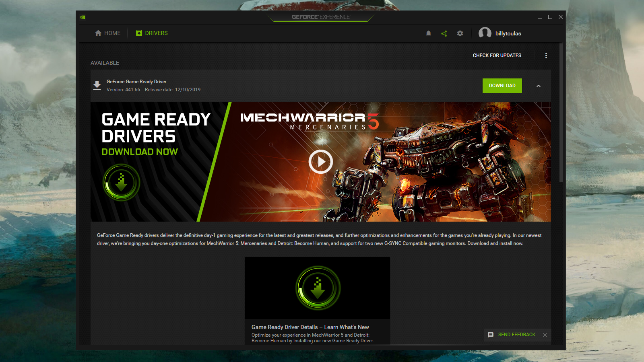This screenshot has height=362, width=644.
Task: Click the home icon beside HOME
Action: pyautogui.click(x=98, y=33)
